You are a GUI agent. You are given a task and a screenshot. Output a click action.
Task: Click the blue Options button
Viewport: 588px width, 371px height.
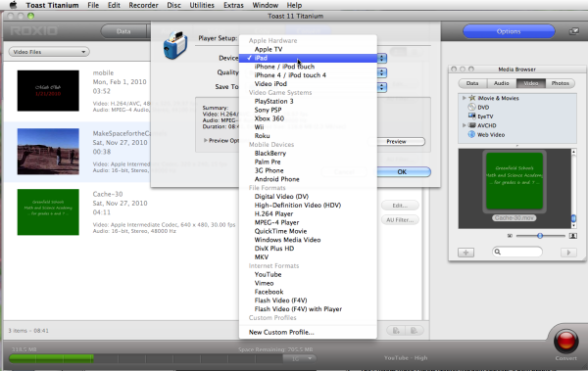click(x=509, y=31)
